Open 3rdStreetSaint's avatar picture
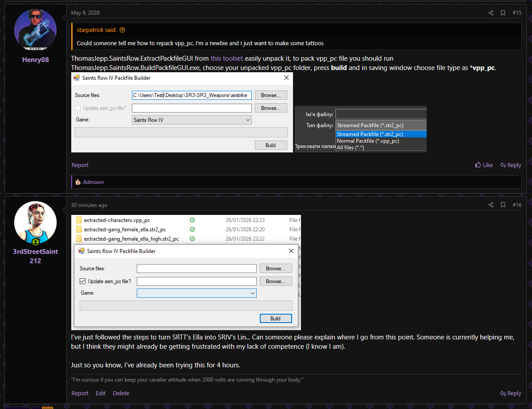 (35, 223)
